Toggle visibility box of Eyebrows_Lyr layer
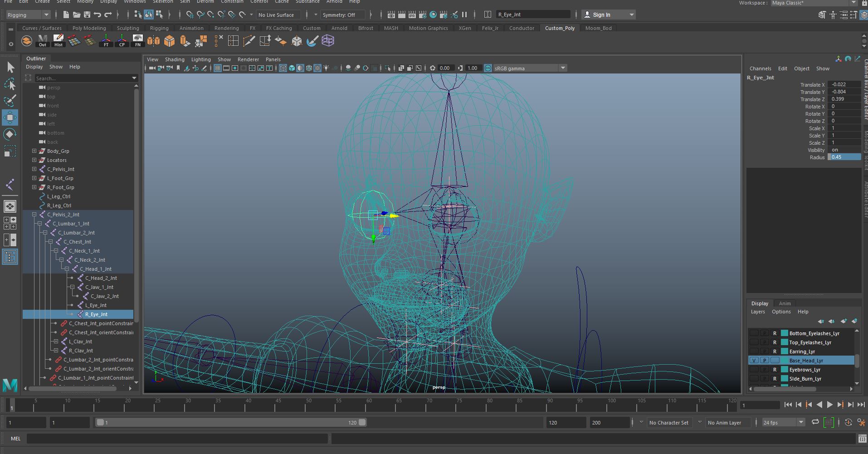This screenshot has height=454, width=868. [754, 370]
